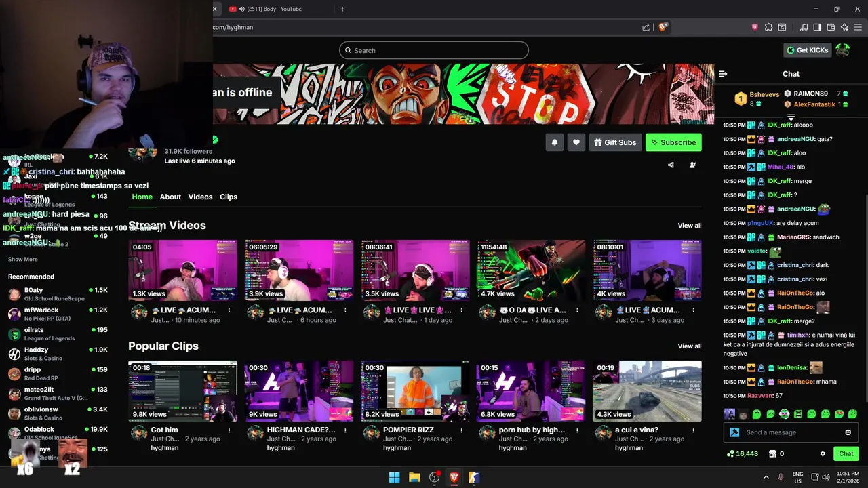The height and width of the screenshot is (488, 868).
Task: Click username timihxh in chat
Action: 798,335
